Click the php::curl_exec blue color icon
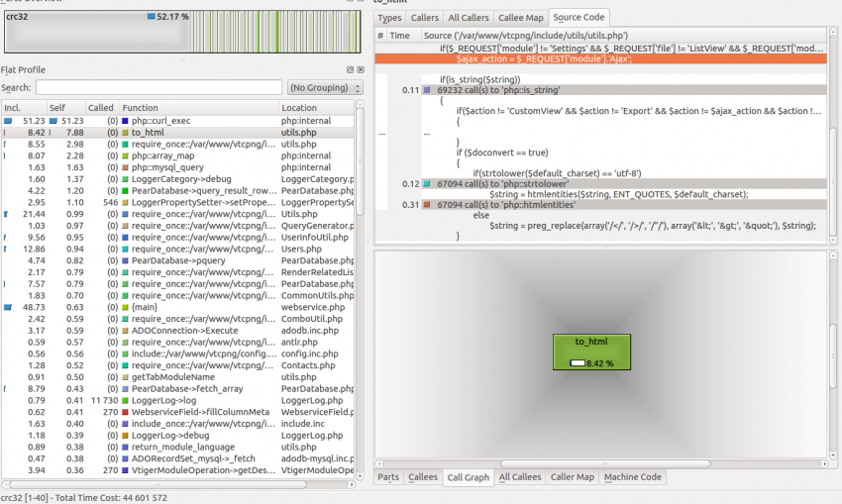This screenshot has height=504, width=842. click(125, 120)
